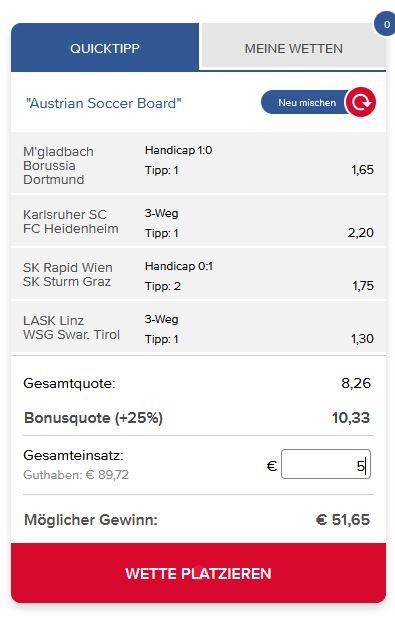Click the bet count badge showing 0

(x=385, y=25)
